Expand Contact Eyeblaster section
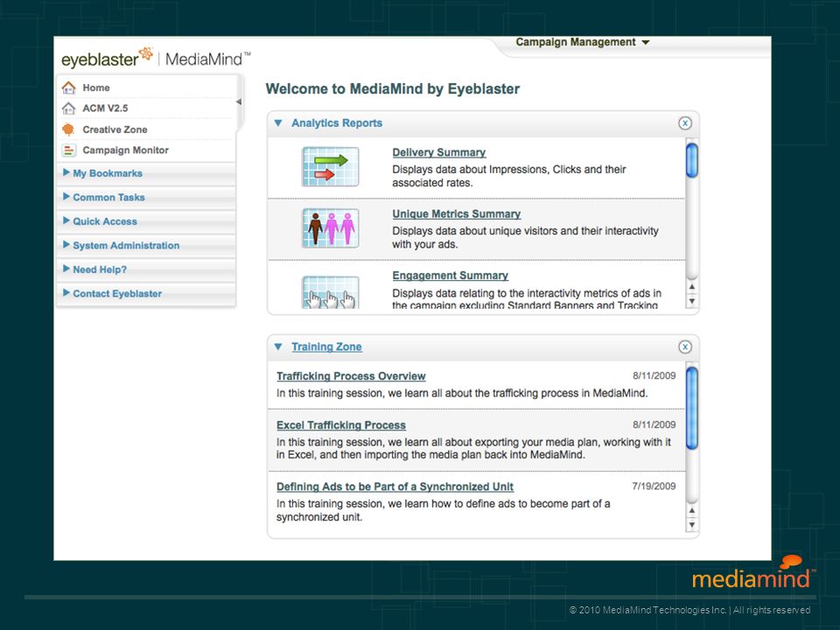The image size is (840, 630). click(x=146, y=294)
